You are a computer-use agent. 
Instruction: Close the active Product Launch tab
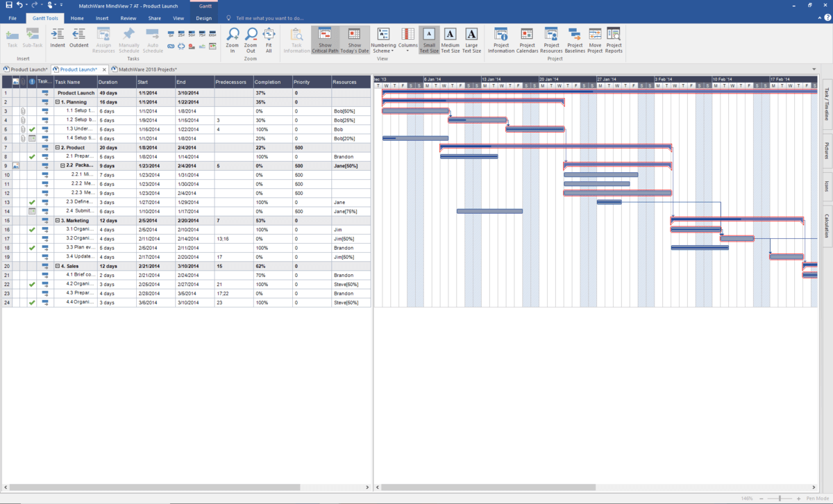(x=104, y=69)
